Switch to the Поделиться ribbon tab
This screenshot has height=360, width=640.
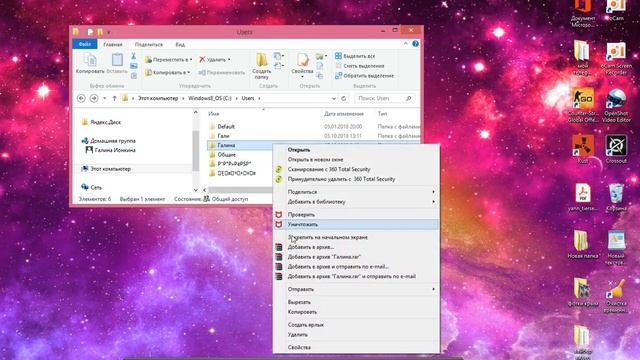coord(149,44)
